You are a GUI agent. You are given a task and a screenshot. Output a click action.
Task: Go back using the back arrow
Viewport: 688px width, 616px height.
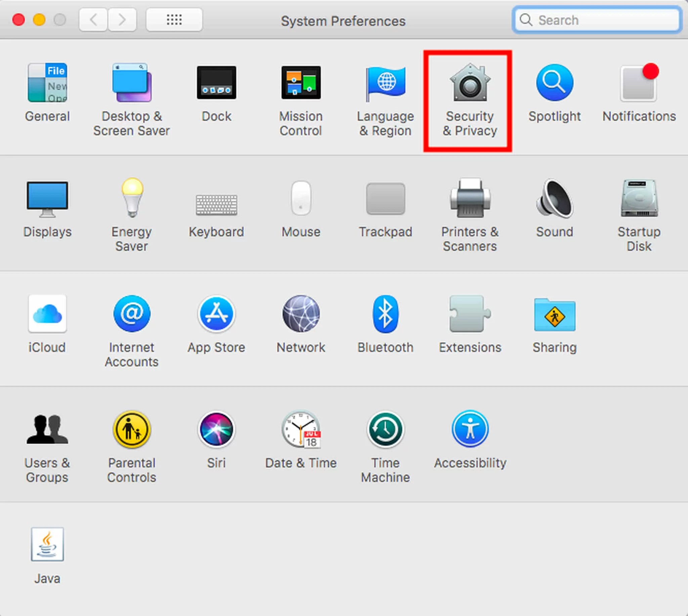pos(93,19)
